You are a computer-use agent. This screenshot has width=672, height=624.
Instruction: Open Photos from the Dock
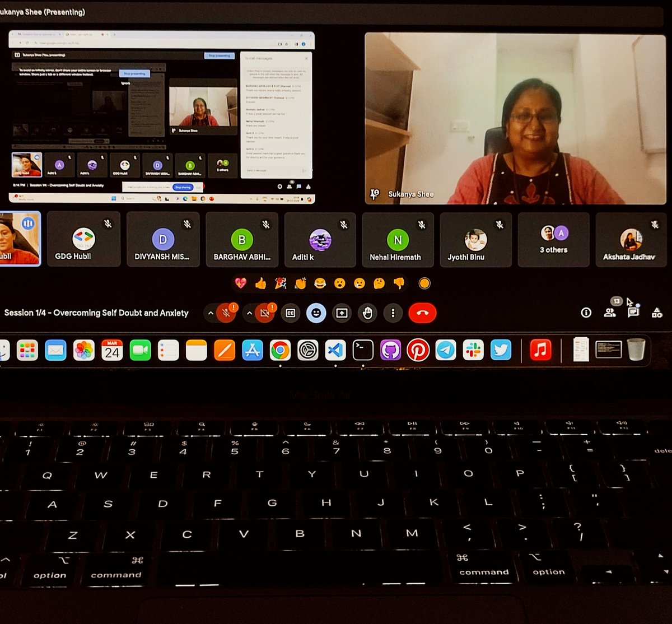point(83,351)
